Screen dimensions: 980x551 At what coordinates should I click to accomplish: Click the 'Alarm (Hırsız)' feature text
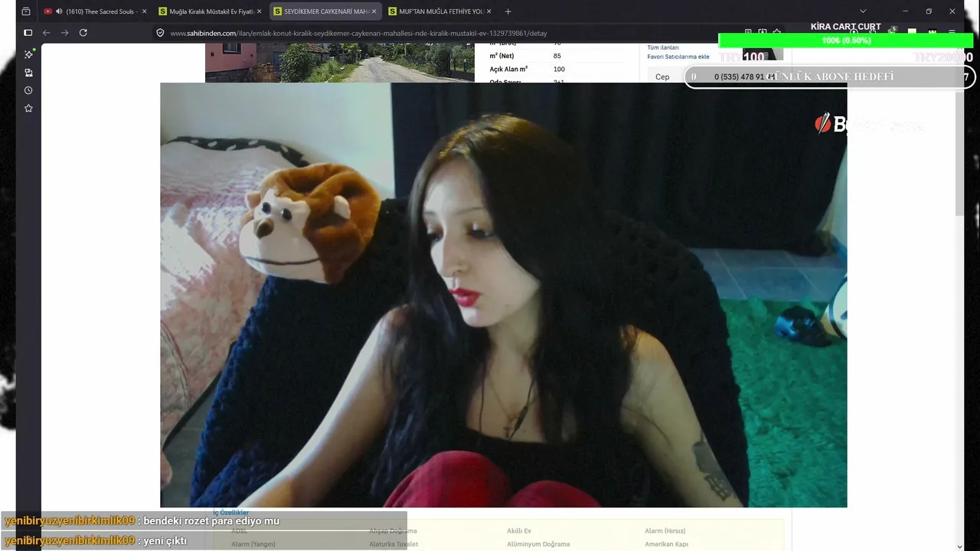click(665, 531)
